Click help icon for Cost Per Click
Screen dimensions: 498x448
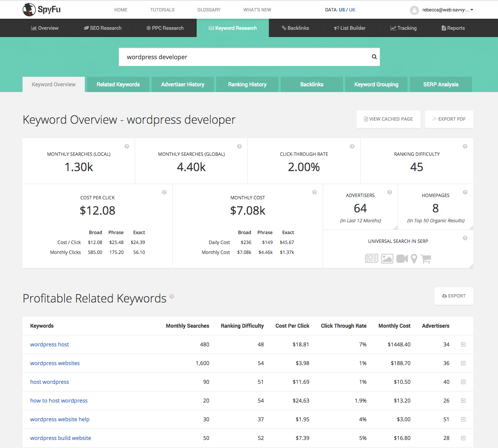point(164,192)
